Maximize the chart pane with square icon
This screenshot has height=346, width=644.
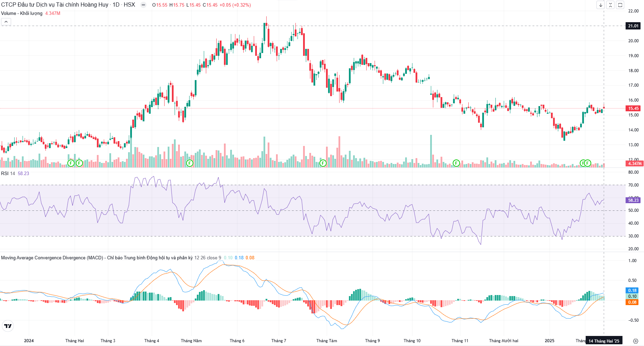click(620, 5)
